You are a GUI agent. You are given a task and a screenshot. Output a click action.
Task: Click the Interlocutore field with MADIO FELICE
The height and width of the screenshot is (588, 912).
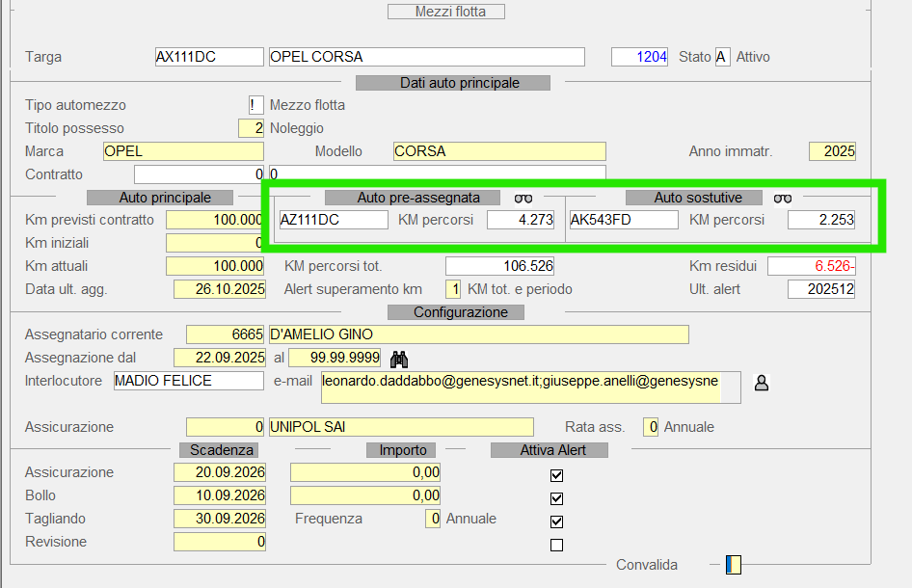(x=188, y=381)
